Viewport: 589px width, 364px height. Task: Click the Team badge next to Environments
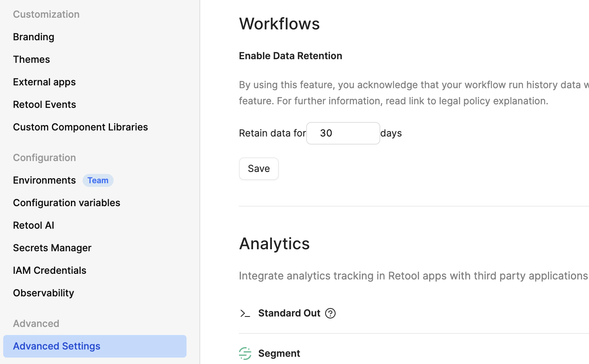[98, 180]
